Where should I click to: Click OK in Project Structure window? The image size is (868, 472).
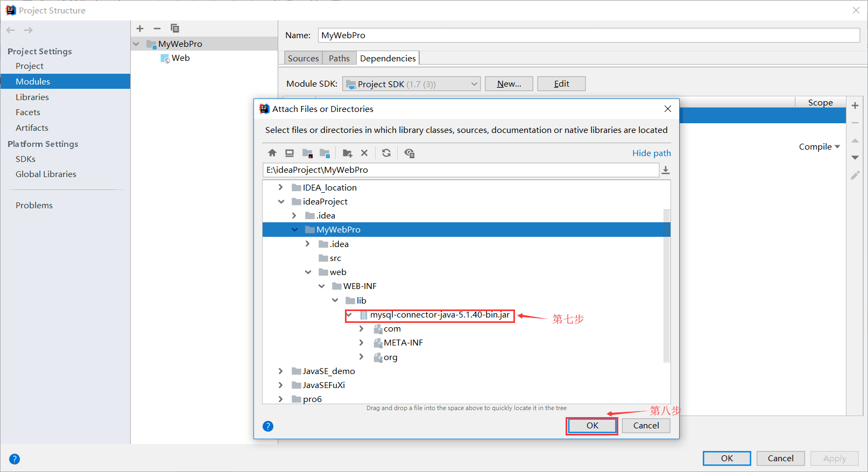(x=726, y=459)
